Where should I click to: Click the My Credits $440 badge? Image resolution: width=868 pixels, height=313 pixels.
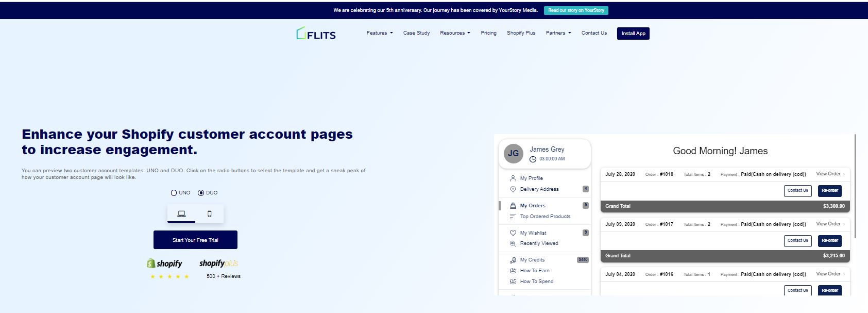click(583, 260)
